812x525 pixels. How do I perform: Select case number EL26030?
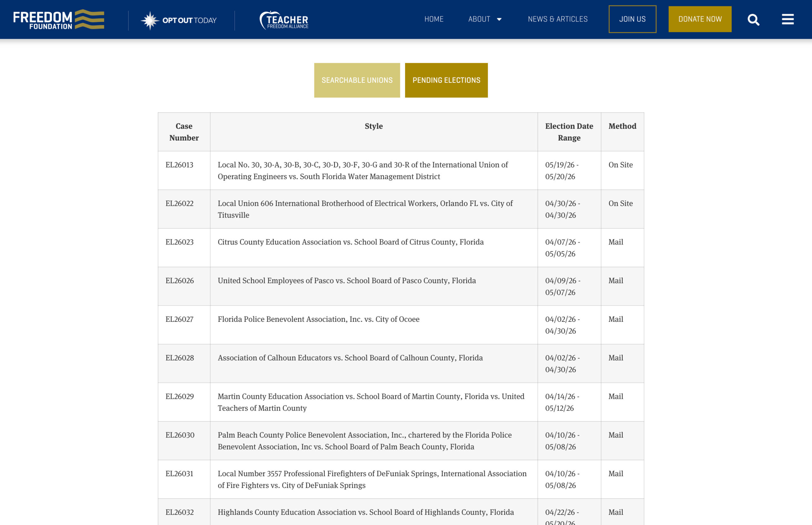point(180,435)
